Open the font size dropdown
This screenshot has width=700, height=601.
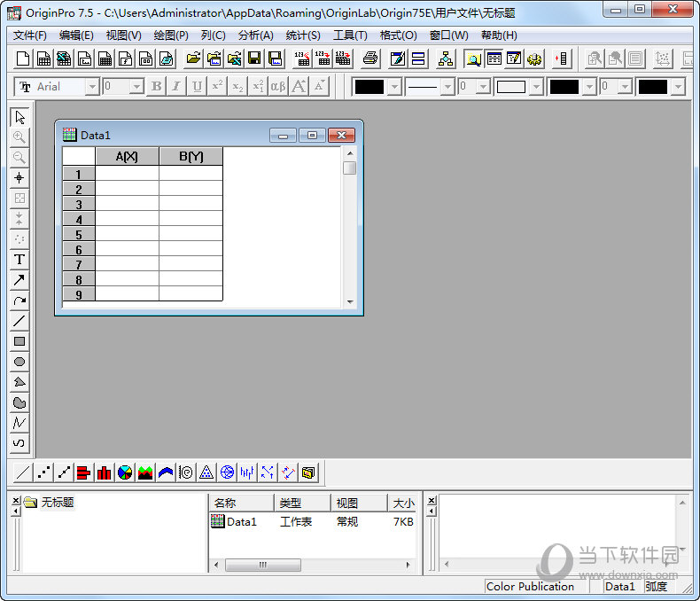(x=136, y=87)
